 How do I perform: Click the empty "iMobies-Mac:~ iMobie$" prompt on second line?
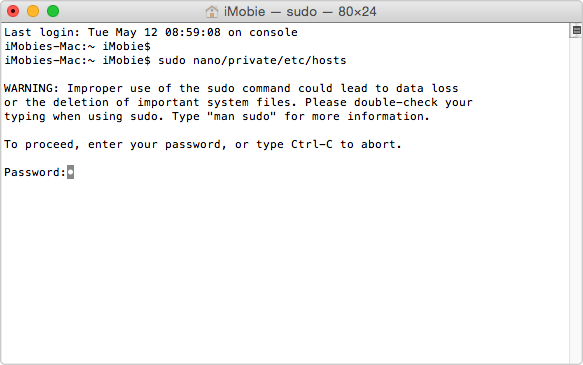(77, 46)
